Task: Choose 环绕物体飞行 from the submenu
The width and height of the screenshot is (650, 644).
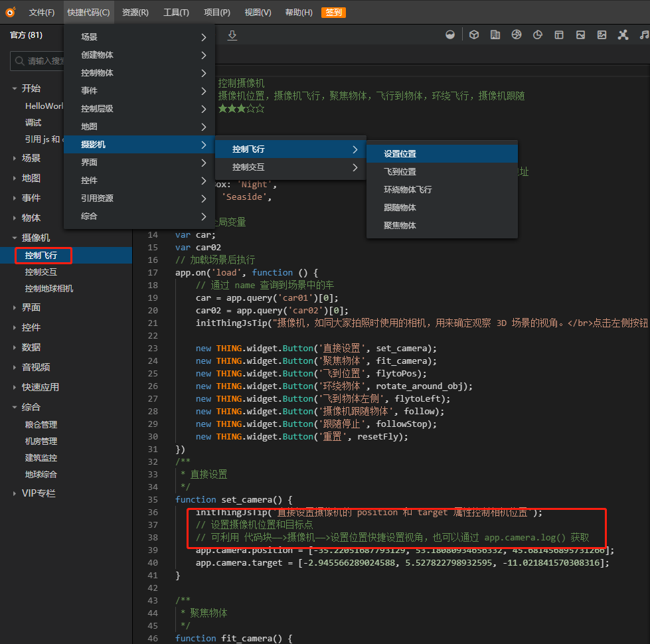Action: coord(442,189)
